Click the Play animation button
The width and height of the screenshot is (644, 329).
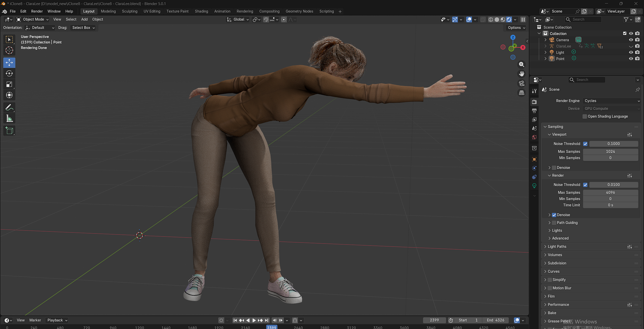tap(254, 320)
